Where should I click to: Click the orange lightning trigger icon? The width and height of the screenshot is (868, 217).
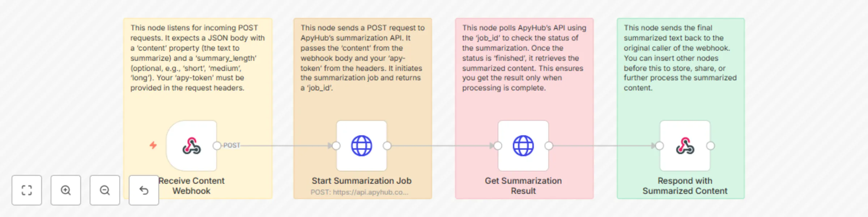click(x=153, y=145)
